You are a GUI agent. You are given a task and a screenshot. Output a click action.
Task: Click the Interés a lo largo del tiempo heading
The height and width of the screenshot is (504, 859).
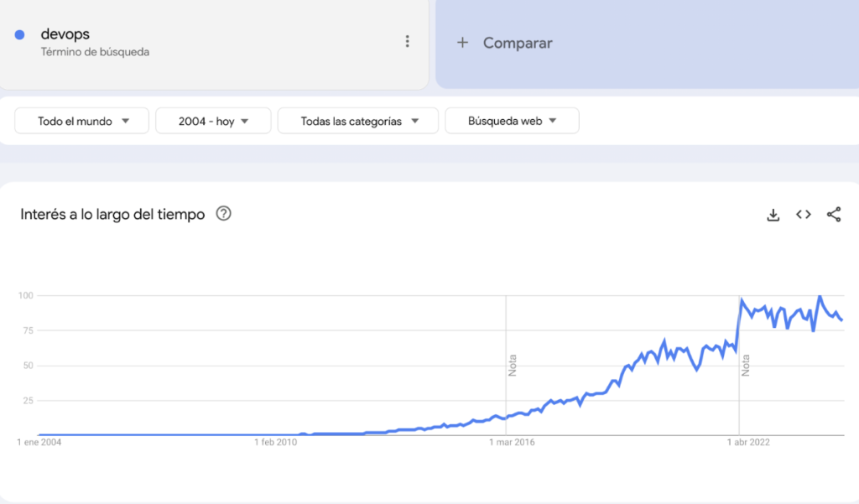pos(112,215)
